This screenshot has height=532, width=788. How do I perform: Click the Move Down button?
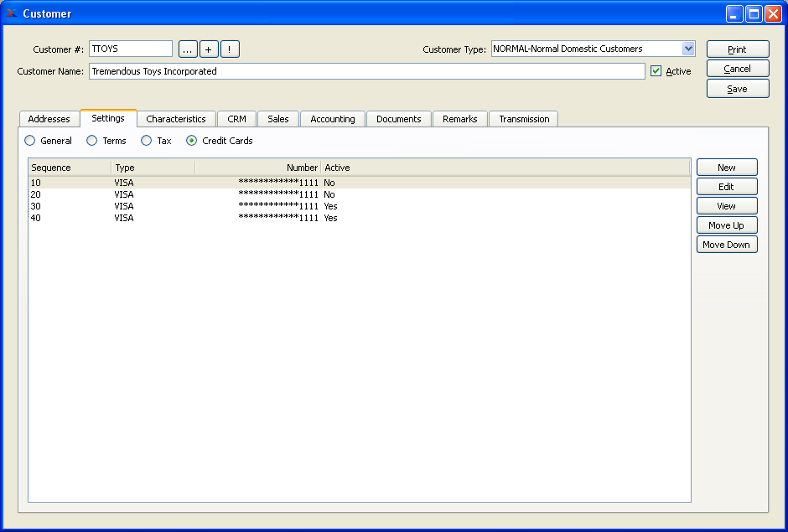727,245
